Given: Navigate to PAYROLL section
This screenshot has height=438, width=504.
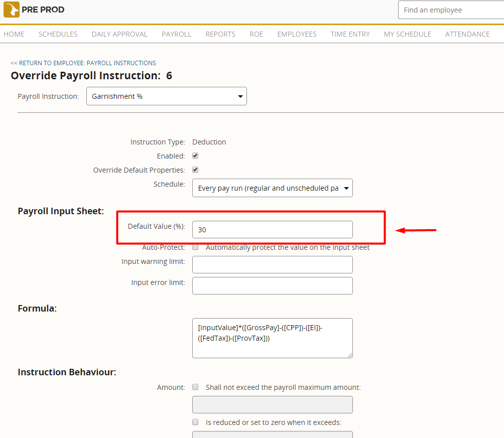Looking at the screenshot, I should [177, 34].
